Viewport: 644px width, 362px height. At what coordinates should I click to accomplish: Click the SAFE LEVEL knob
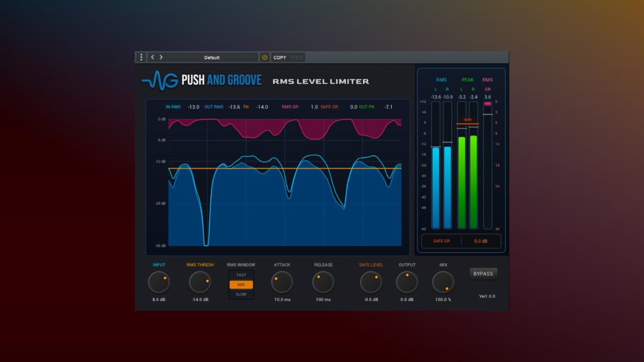(371, 282)
